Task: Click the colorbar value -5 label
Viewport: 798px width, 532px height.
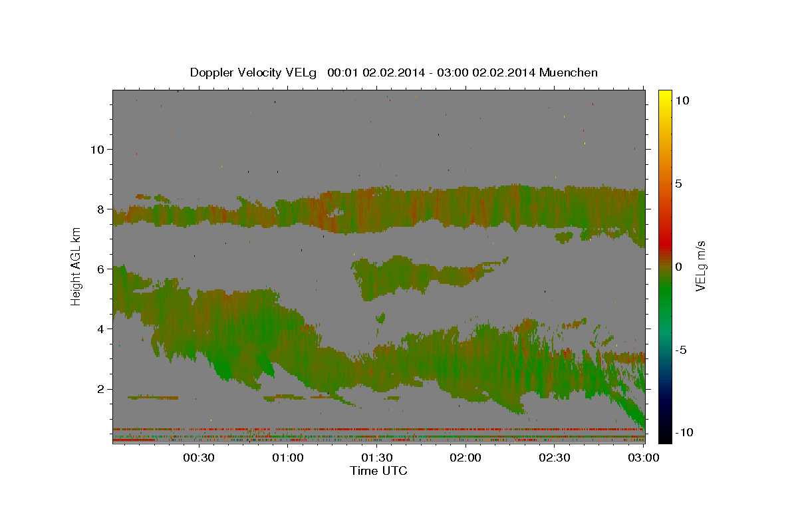Action: click(682, 350)
